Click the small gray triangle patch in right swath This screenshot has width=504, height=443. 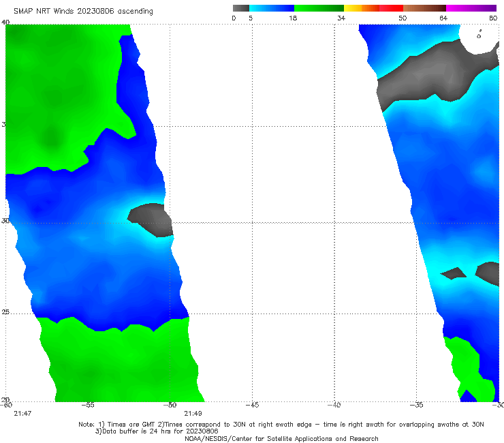point(453,273)
